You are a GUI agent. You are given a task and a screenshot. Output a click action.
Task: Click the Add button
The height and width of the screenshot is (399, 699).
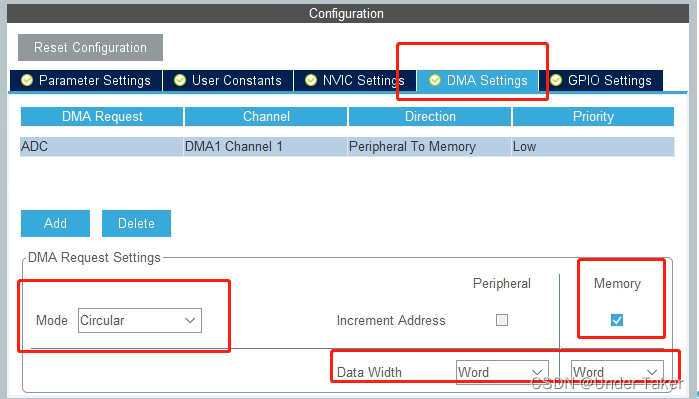(55, 223)
